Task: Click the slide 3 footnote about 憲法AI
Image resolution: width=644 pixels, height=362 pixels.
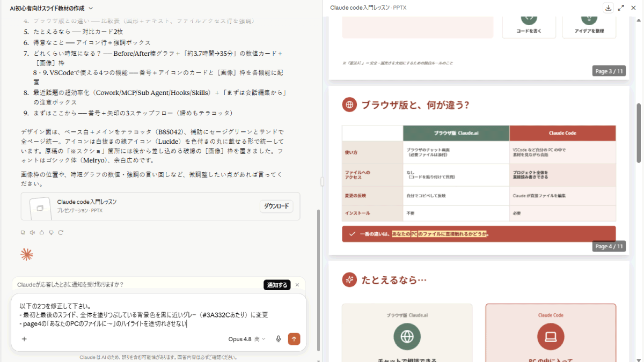Action: (x=397, y=63)
